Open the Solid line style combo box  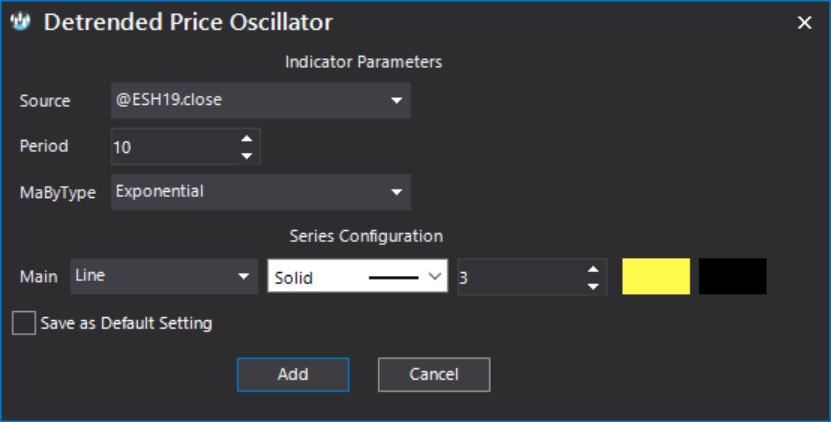tap(357, 276)
